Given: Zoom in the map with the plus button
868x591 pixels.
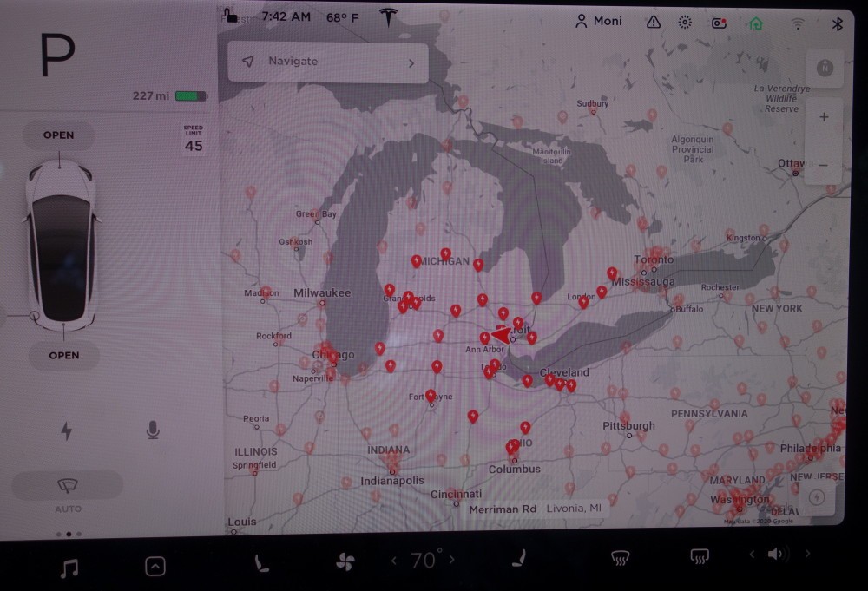Looking at the screenshot, I should click(x=823, y=117).
